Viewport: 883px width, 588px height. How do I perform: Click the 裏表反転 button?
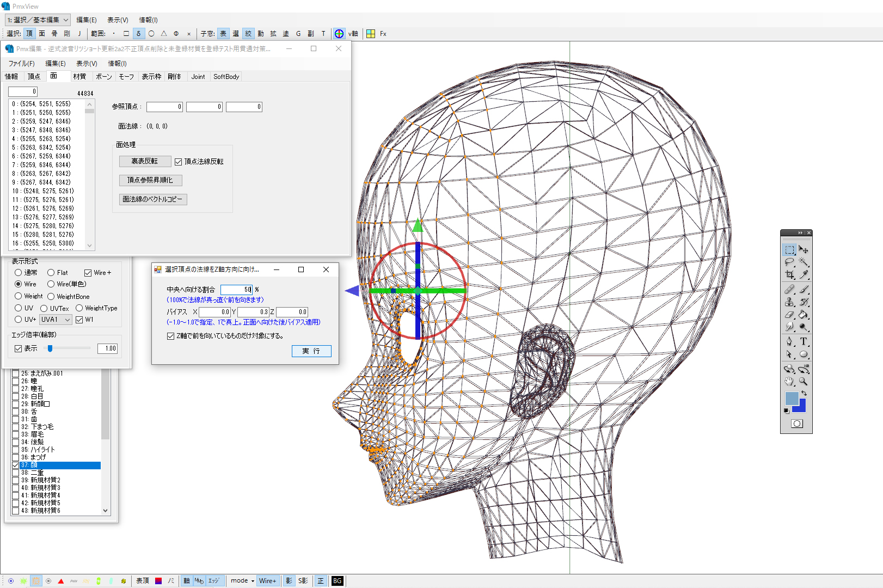click(145, 162)
